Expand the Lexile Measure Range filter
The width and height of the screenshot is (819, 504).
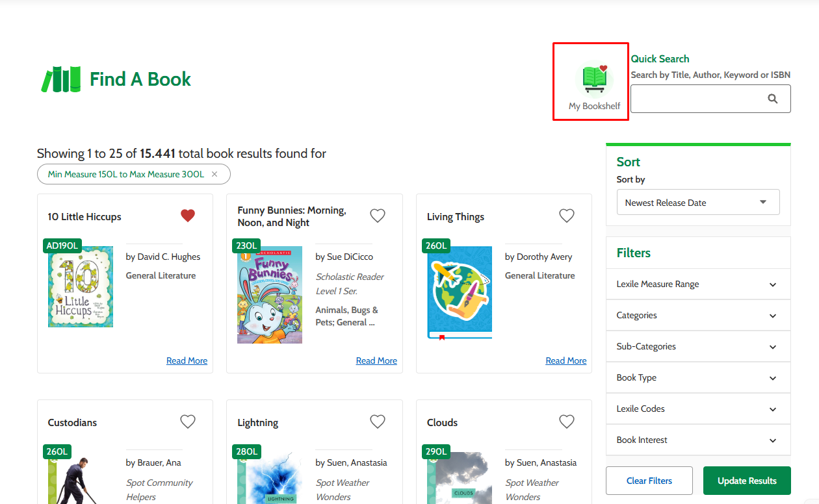(698, 284)
